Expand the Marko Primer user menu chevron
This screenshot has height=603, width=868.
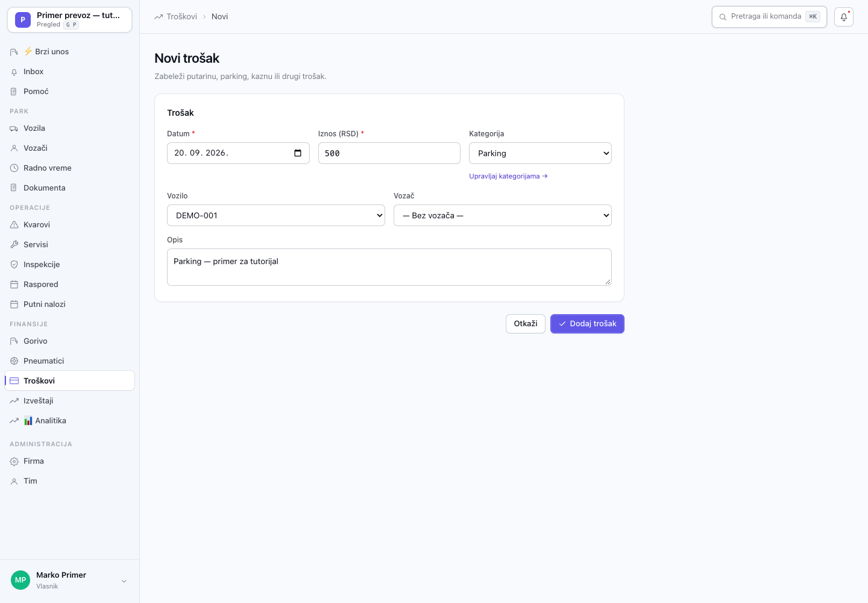pos(124,581)
